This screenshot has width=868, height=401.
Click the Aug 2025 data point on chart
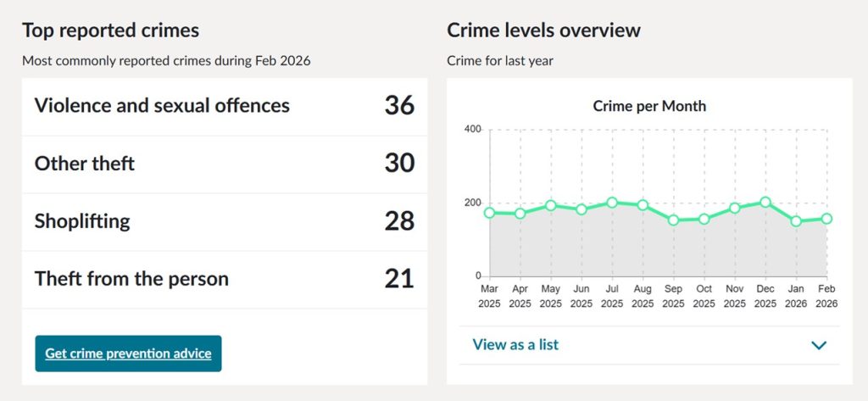coord(643,205)
